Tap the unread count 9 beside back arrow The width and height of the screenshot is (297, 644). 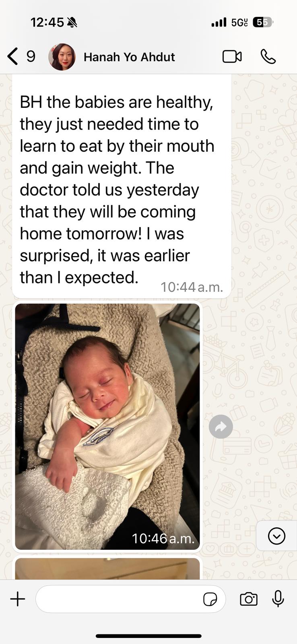[31, 57]
